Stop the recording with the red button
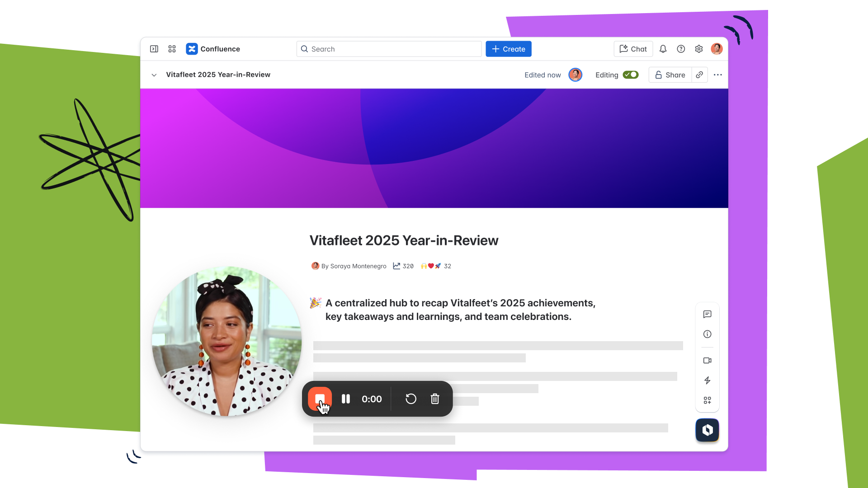The image size is (868, 488). 320,399
